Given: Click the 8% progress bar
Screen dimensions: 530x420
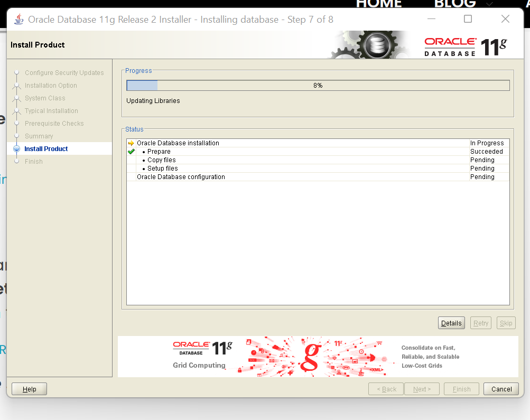Looking at the screenshot, I should tap(318, 86).
